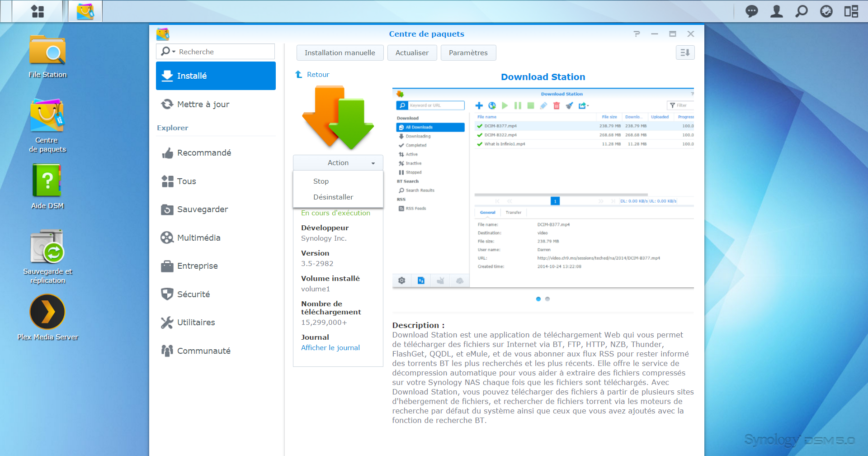Click the notifications speech bubble icon

point(751,11)
